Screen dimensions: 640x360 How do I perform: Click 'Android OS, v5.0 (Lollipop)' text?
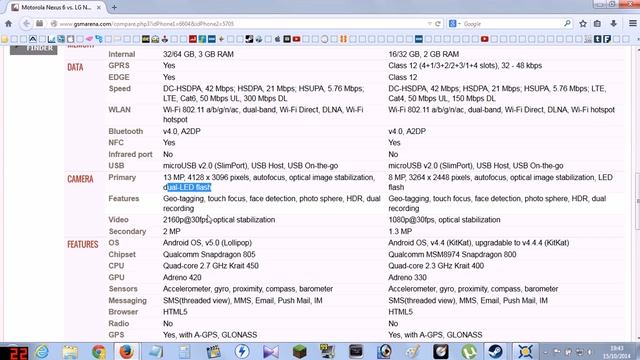point(207,243)
